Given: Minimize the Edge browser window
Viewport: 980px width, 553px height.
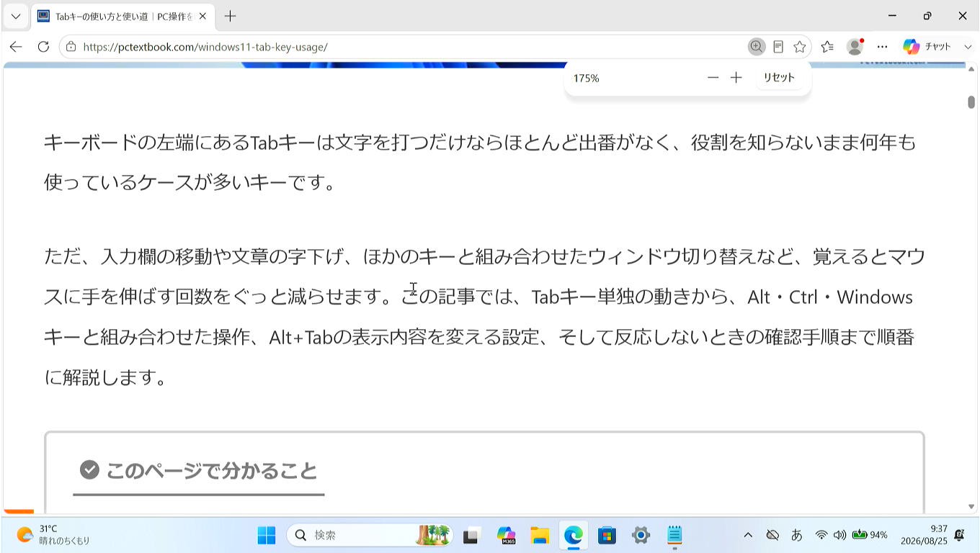Looking at the screenshot, I should click(892, 16).
